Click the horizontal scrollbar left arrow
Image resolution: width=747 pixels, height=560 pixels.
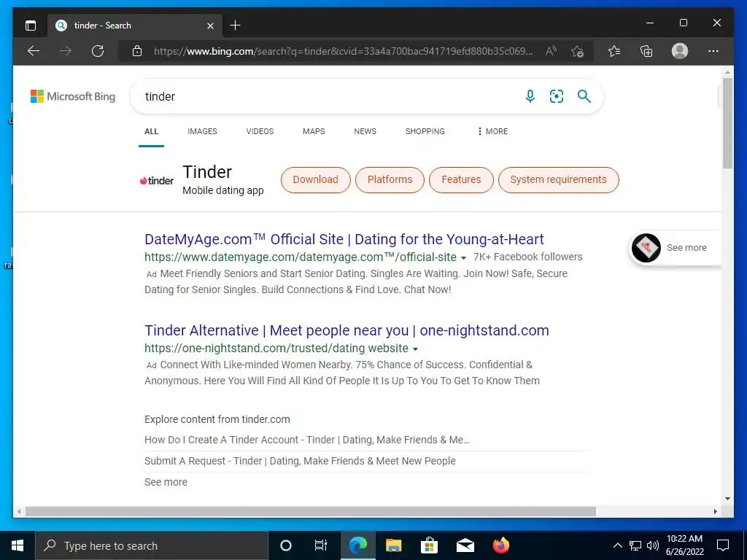coord(19,511)
